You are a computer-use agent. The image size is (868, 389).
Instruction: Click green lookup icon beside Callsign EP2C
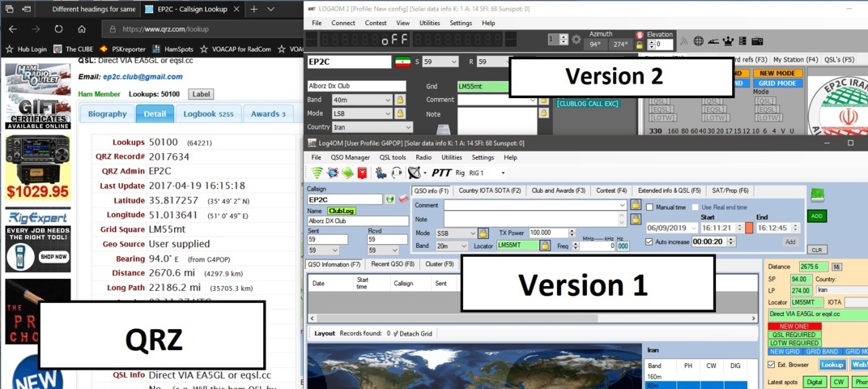click(389, 199)
